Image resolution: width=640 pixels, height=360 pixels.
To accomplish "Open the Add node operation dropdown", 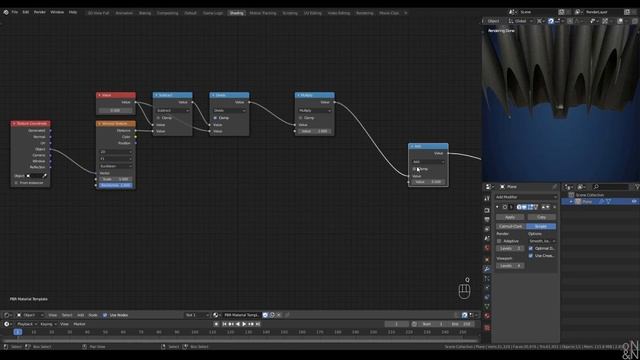I will 428,162.
